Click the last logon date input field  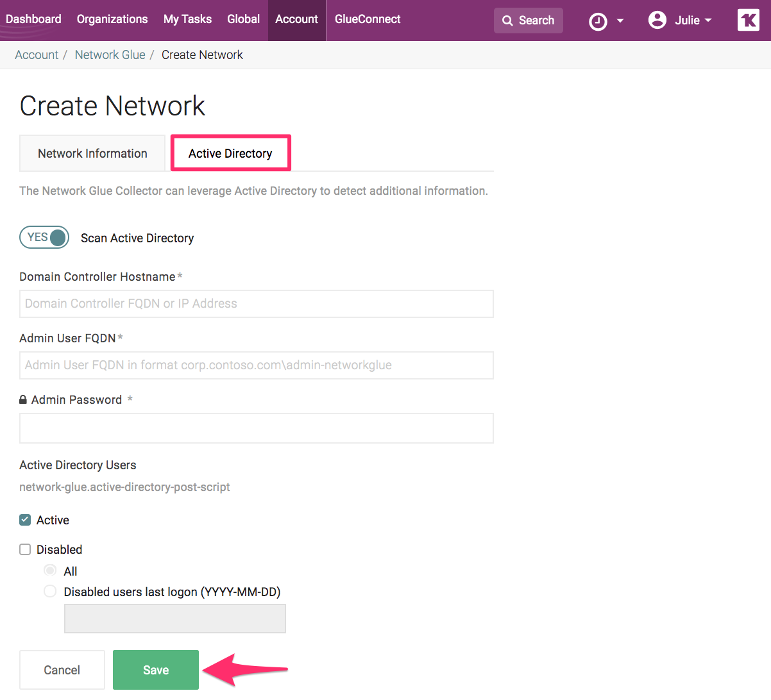175,619
